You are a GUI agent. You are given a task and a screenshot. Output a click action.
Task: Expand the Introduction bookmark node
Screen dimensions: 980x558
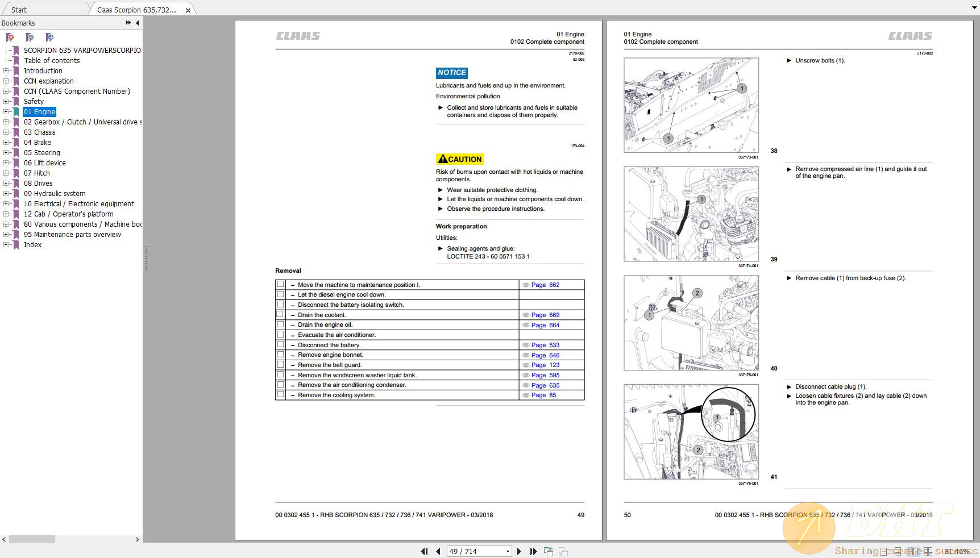6,71
